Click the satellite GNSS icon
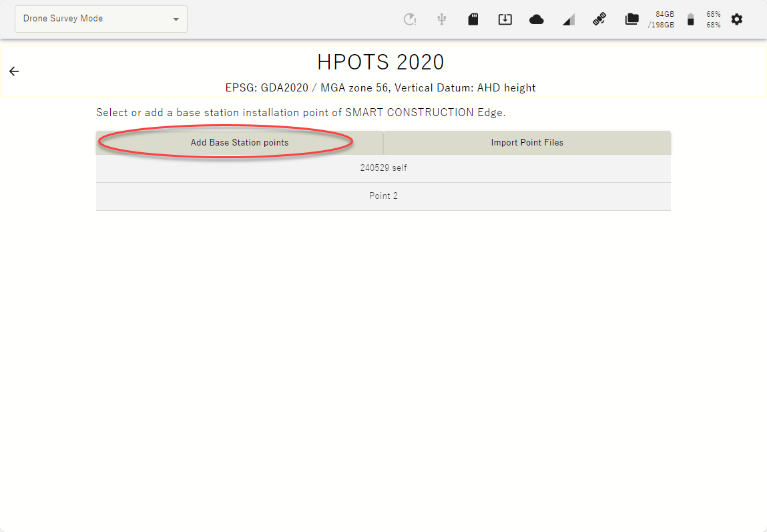This screenshot has height=532, width=767. (x=599, y=19)
